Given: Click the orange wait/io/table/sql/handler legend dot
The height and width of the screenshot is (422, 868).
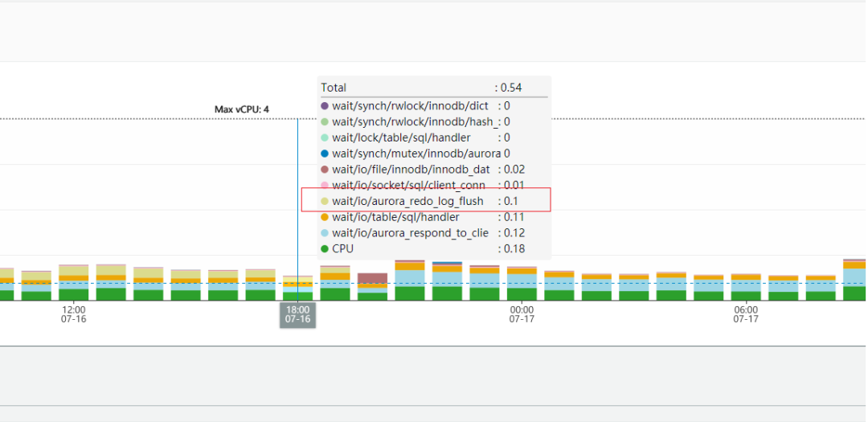Looking at the screenshot, I should 325,217.
